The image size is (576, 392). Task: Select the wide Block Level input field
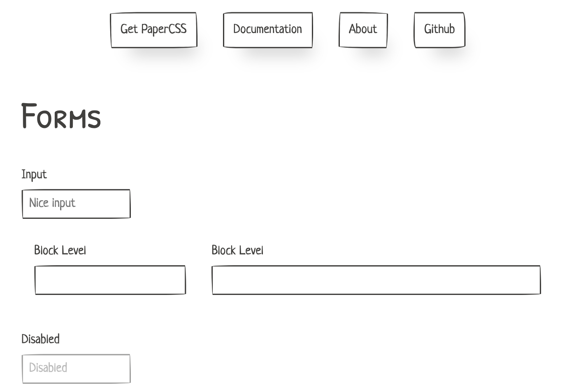(376, 280)
